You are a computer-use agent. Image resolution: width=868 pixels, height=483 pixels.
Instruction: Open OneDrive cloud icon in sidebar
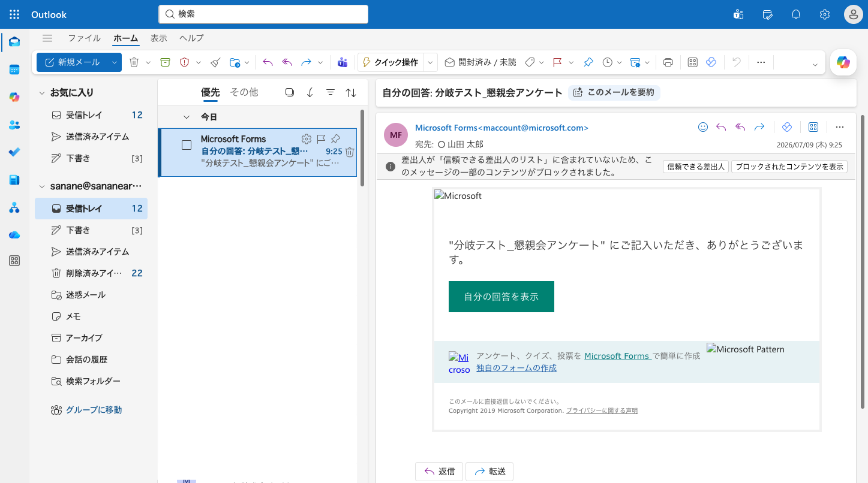(14, 235)
